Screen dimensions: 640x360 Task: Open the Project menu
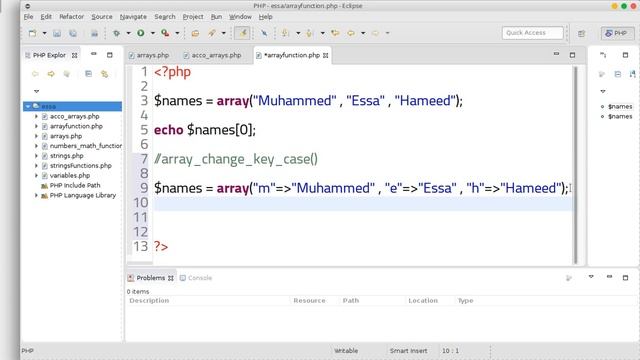coord(193,17)
